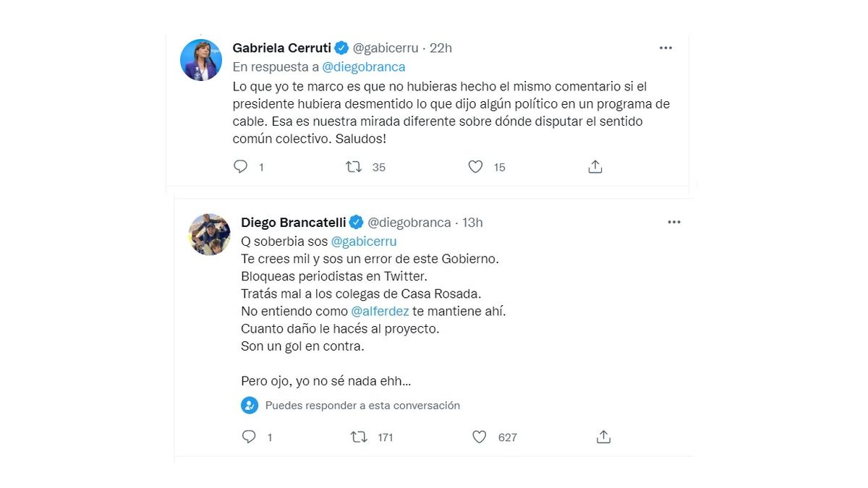
Task: Open the 13h timestamp of Brancatelli's tweet
Action: [472, 222]
